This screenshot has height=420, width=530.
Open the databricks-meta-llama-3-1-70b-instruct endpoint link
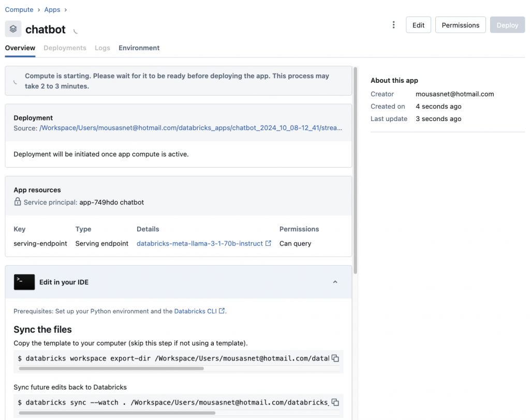click(199, 244)
